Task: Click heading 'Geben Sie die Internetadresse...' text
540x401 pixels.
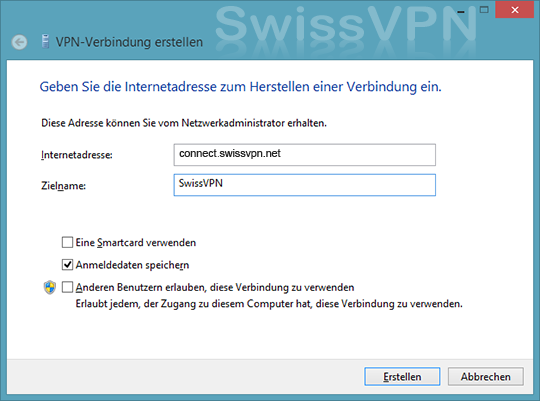Action: point(240,87)
